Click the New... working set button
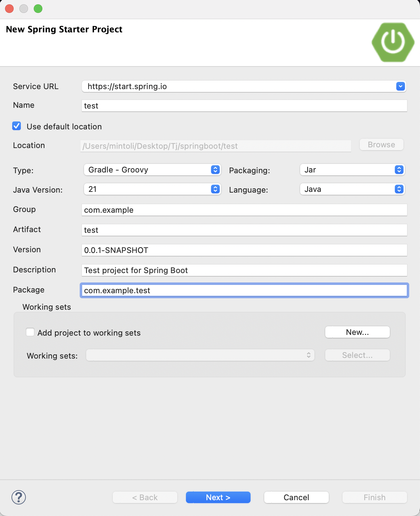Screen dimensions: 420x516 pyautogui.click(x=358, y=332)
